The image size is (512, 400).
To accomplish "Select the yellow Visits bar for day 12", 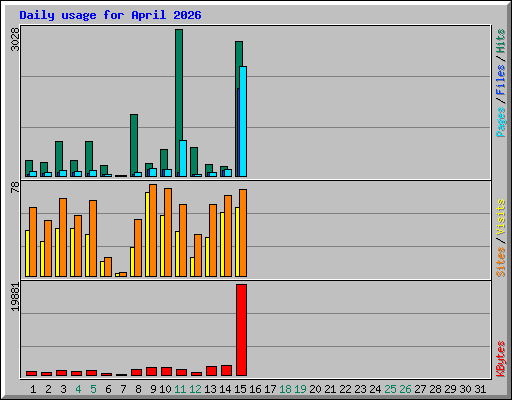I will point(192,267).
